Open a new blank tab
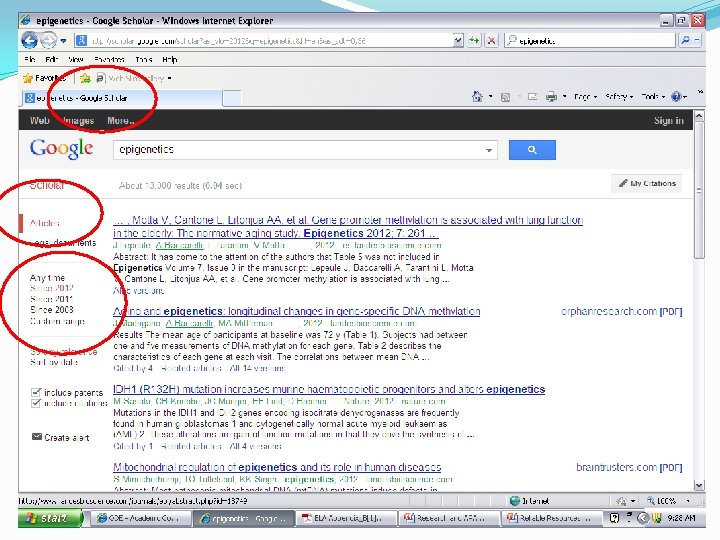Image resolution: width=720 pixels, height=540 pixels. (232, 98)
